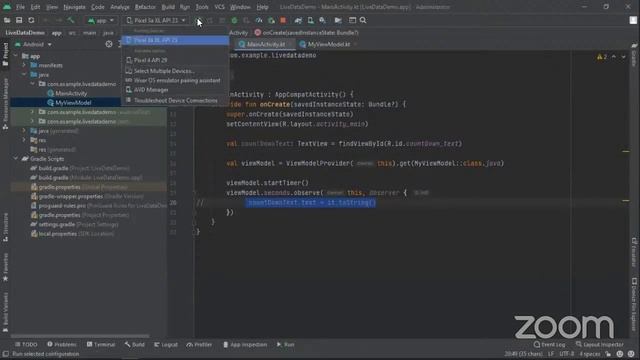Click the Open folder toolbar icon
The height and width of the screenshot is (360, 640).
tap(7, 20)
